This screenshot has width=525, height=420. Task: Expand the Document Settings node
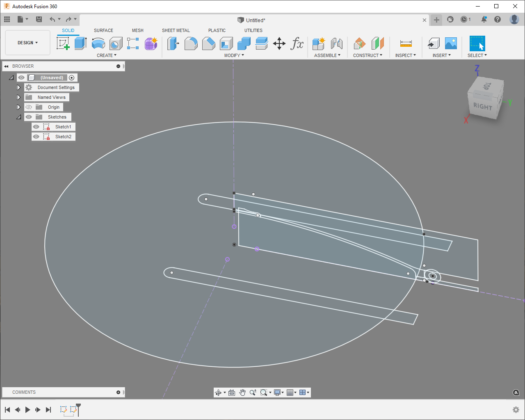[18, 87]
